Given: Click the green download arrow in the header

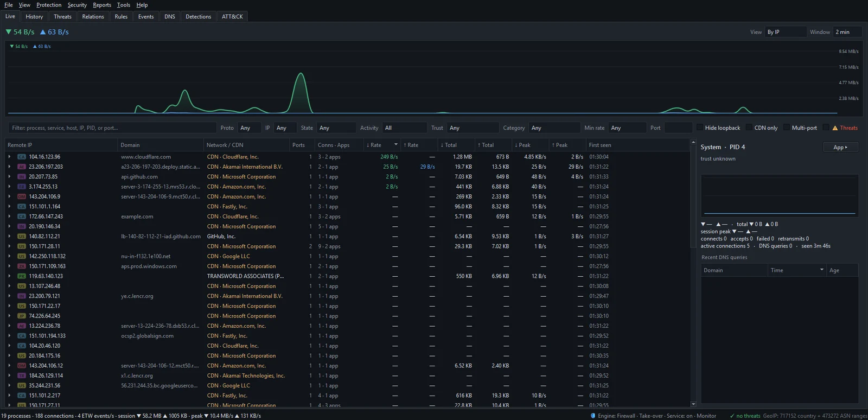Looking at the screenshot, I should click(8, 32).
